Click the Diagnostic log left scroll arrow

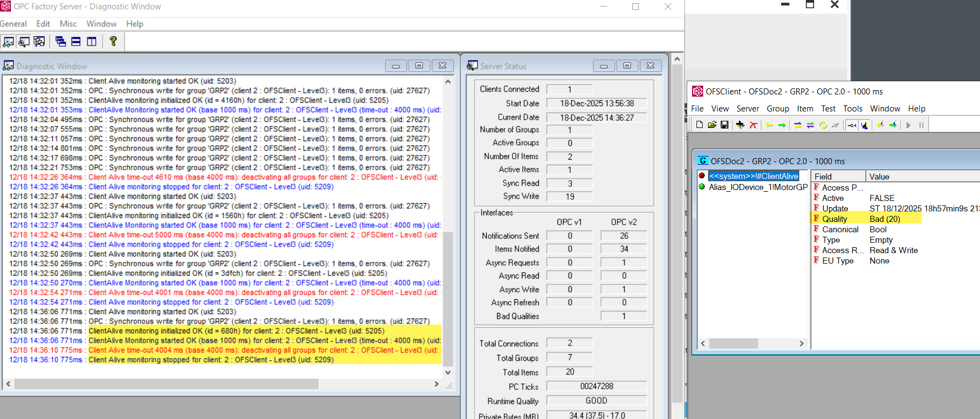click(x=8, y=384)
